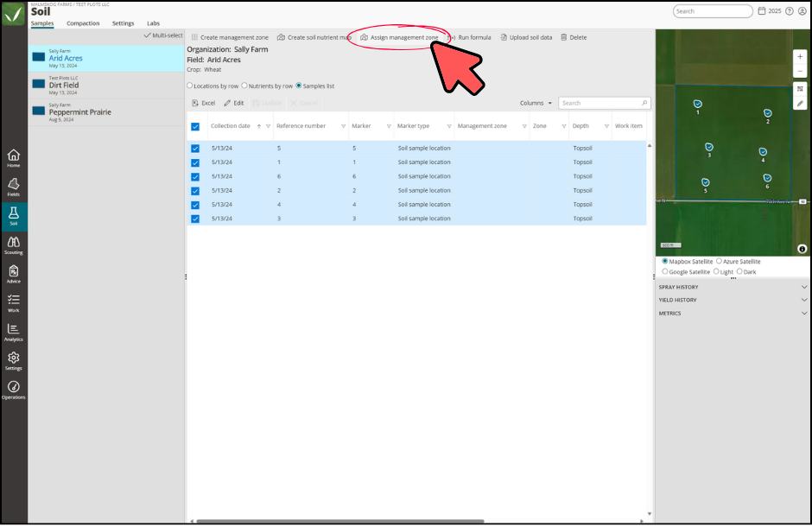Switch to the Samples tab
This screenshot has height=527, width=812.
[x=42, y=23]
